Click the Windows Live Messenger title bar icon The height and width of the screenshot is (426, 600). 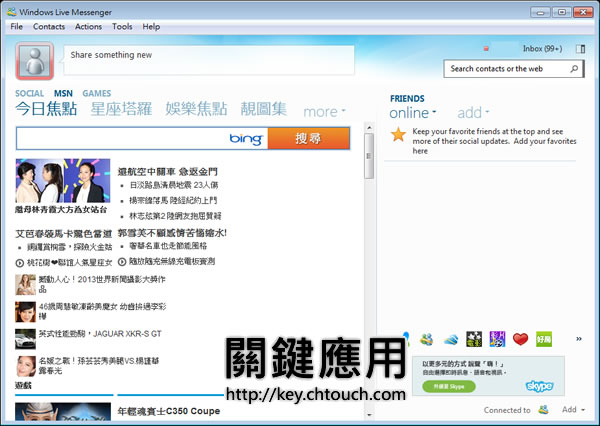tap(12, 12)
